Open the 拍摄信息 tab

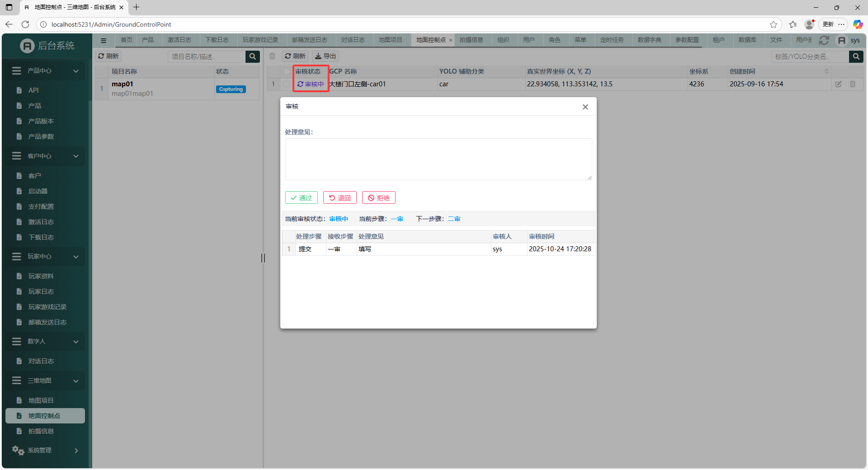pyautogui.click(x=471, y=40)
